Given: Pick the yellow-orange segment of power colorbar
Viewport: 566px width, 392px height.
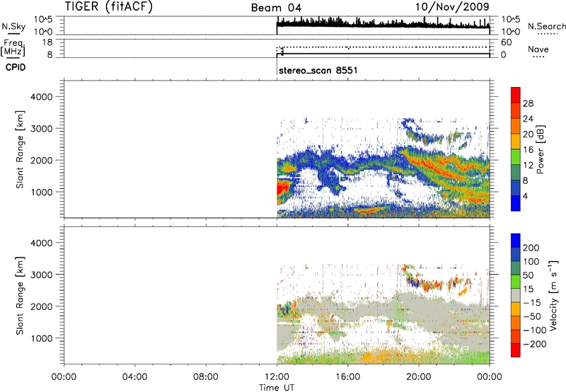Looking at the screenshot, I should point(516,141).
